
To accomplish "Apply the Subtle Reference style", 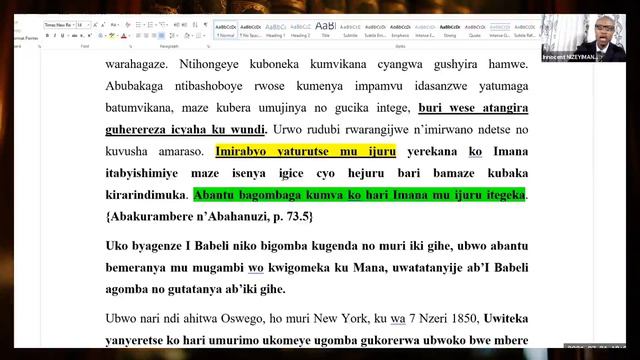I will [524, 30].
